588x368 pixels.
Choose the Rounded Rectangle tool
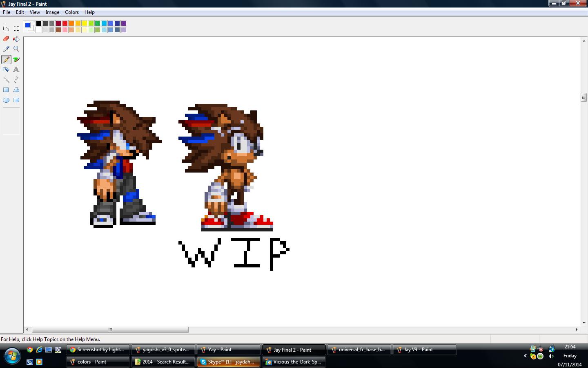16,100
